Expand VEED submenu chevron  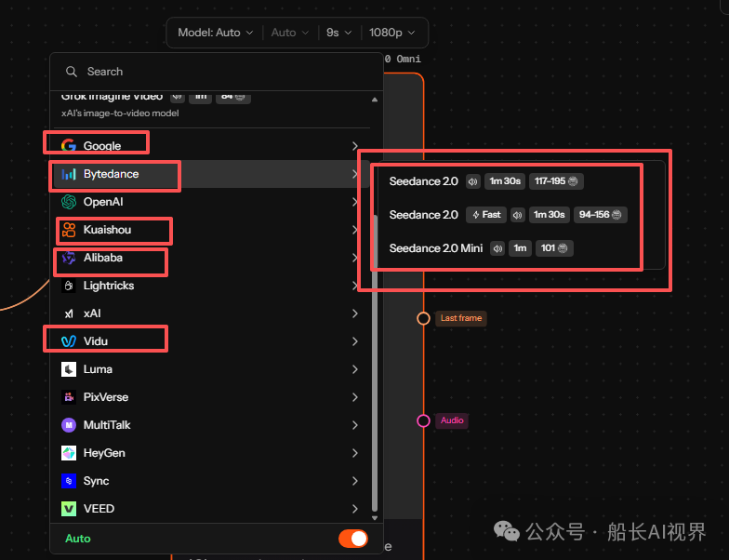[x=355, y=509]
